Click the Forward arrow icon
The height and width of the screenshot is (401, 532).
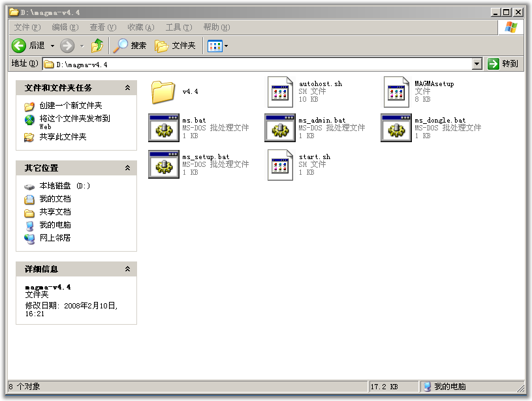coord(67,46)
